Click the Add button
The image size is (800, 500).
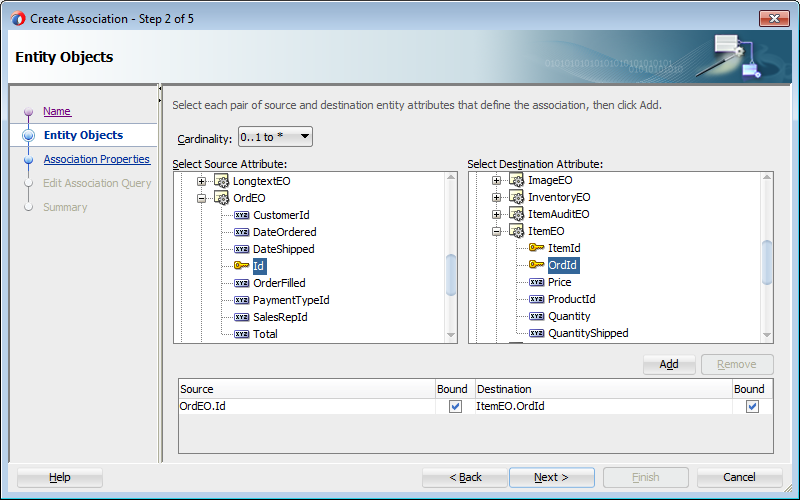tap(669, 364)
